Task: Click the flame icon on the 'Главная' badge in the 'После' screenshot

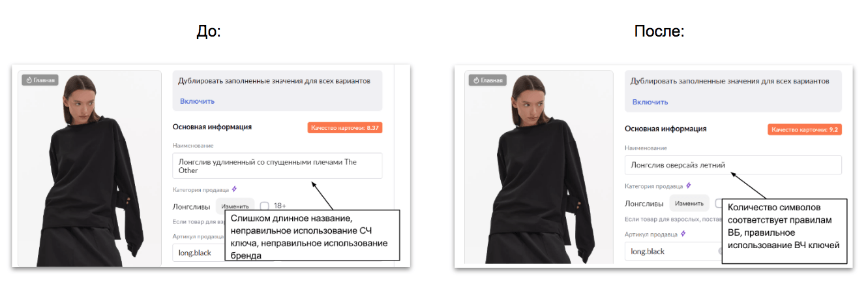Action: pyautogui.click(x=476, y=80)
